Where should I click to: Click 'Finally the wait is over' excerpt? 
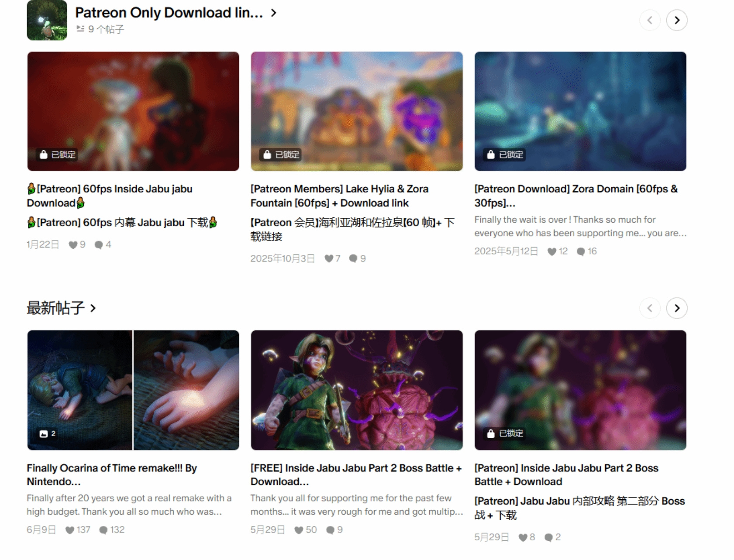tap(580, 226)
